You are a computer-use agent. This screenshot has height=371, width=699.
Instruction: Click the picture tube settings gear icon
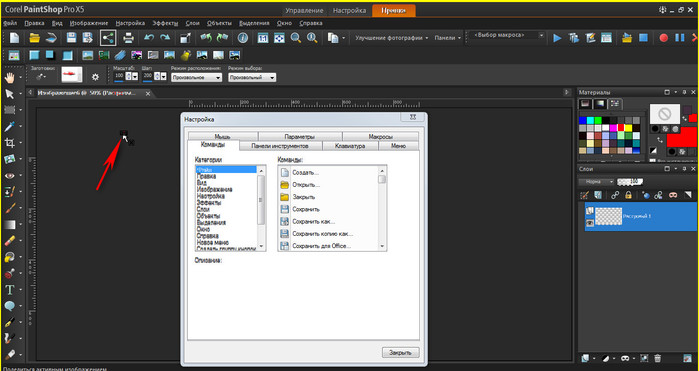pyautogui.click(x=95, y=77)
